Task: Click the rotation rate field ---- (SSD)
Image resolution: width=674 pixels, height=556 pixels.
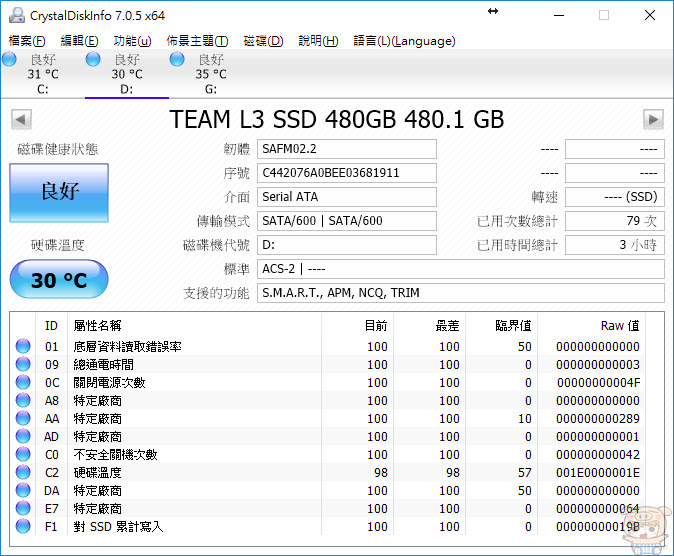Action: click(x=615, y=197)
